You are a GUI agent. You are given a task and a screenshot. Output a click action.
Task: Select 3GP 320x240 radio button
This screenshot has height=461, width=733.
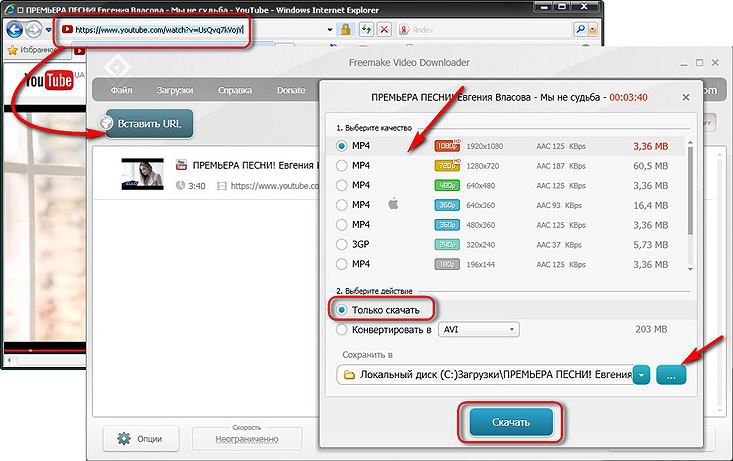pyautogui.click(x=342, y=244)
